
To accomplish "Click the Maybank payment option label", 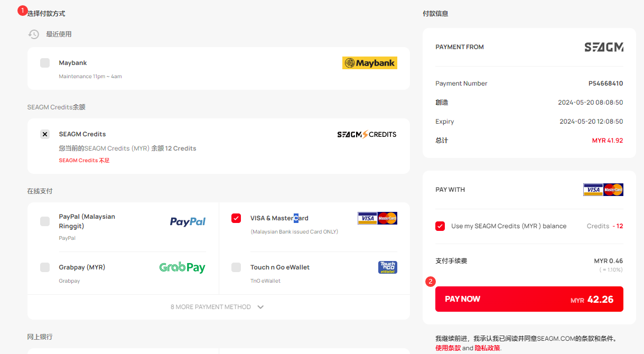I will 73,63.
